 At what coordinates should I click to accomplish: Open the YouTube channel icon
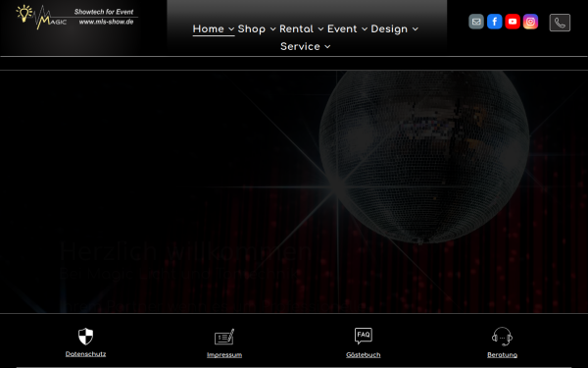[513, 22]
